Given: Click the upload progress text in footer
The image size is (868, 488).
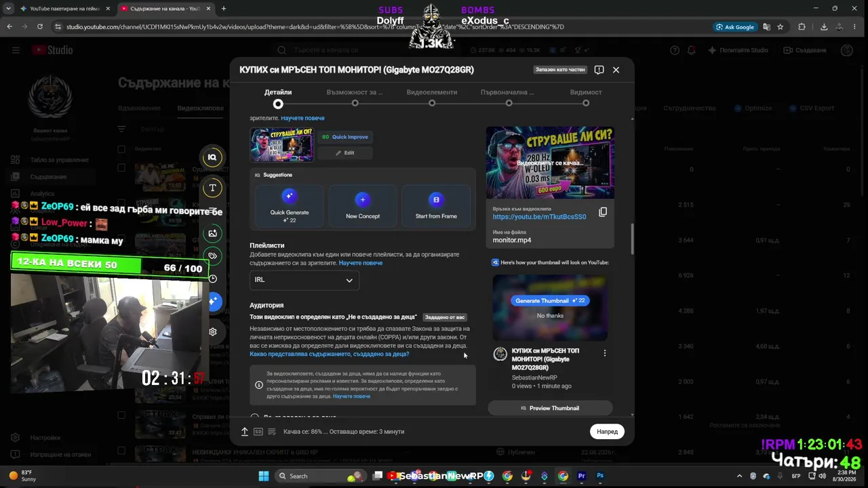Looking at the screenshot, I should tap(344, 432).
